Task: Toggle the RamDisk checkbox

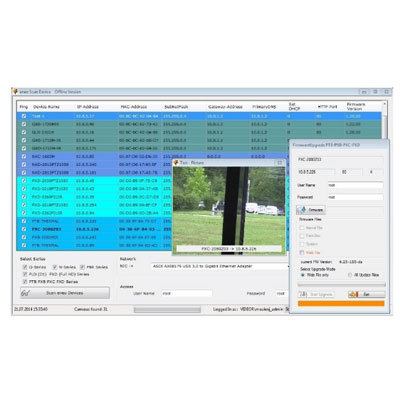Action: tap(302, 236)
